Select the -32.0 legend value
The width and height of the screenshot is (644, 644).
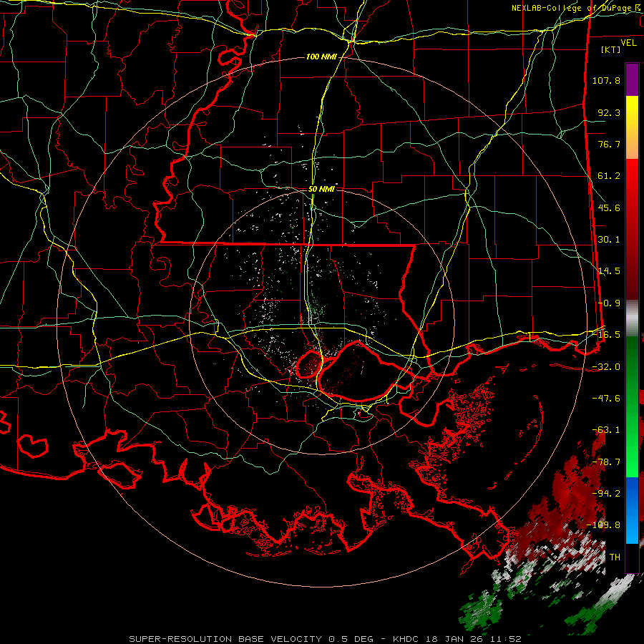tap(606, 367)
